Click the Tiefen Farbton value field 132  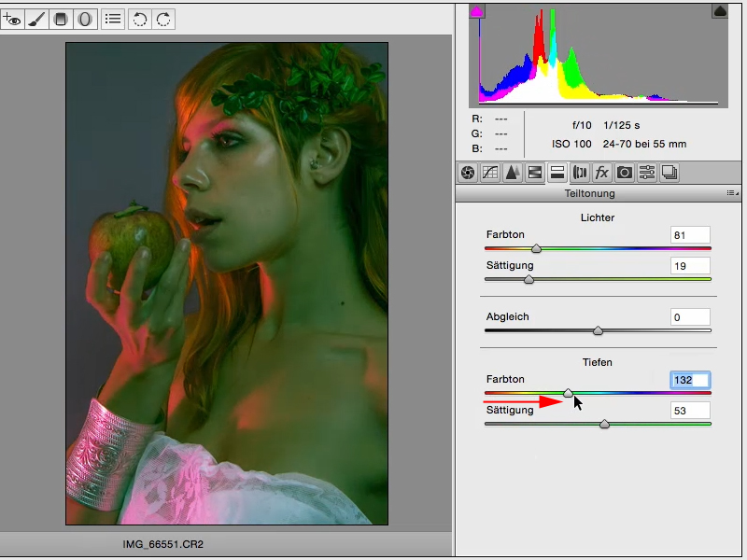point(690,380)
